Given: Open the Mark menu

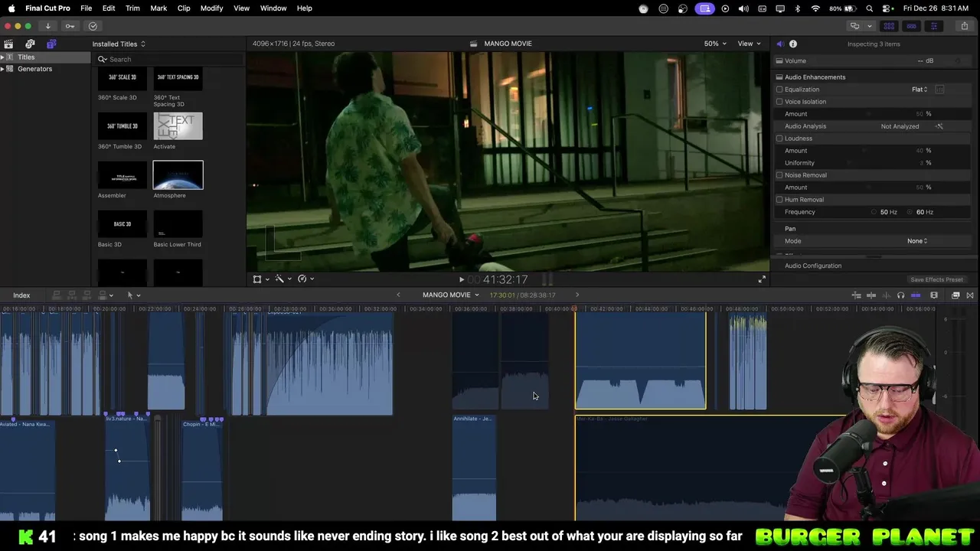Looking at the screenshot, I should (x=158, y=8).
